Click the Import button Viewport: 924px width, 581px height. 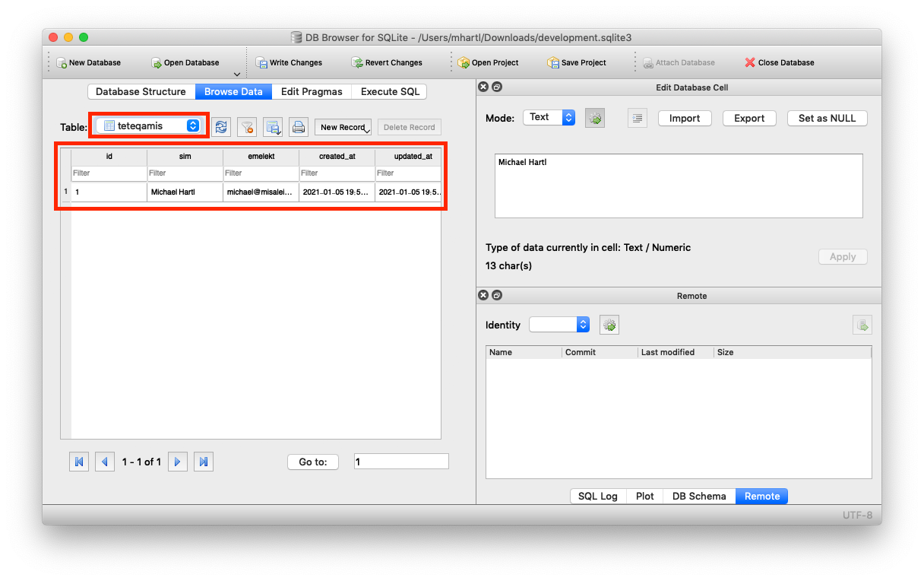[685, 118]
